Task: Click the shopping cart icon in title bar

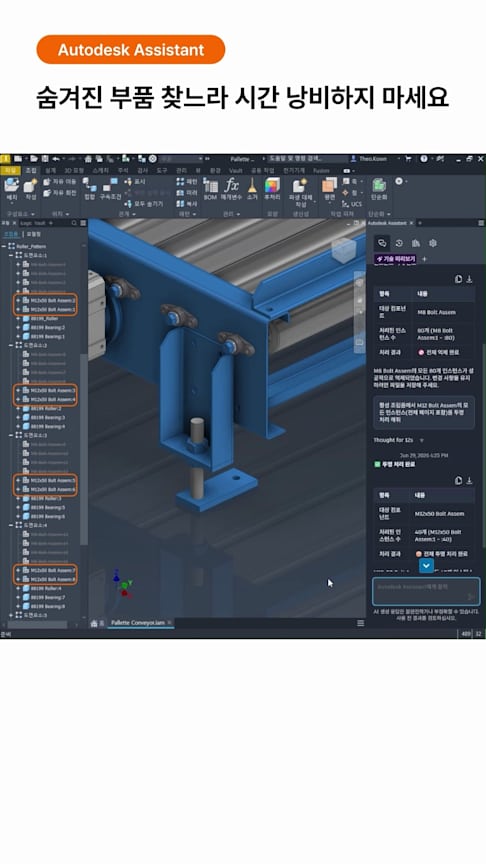Action: click(408, 159)
